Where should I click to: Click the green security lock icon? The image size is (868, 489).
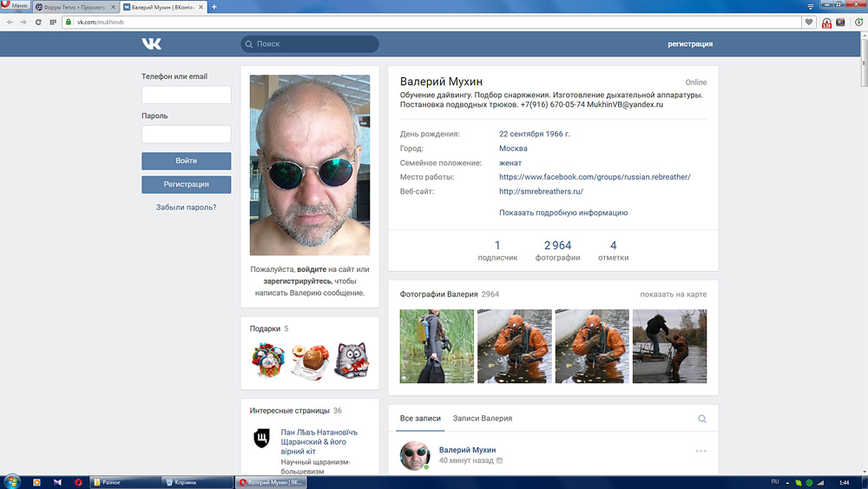pos(69,23)
